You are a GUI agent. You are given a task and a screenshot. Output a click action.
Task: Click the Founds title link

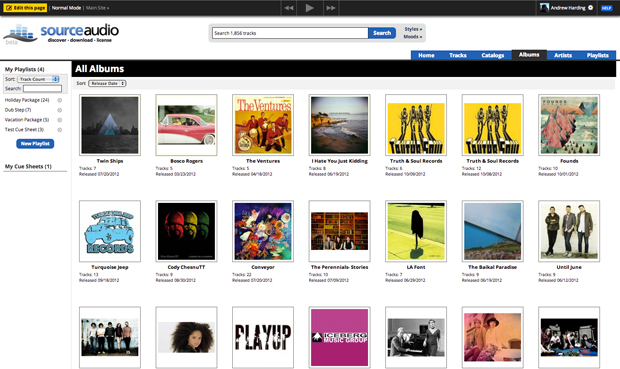click(x=569, y=161)
